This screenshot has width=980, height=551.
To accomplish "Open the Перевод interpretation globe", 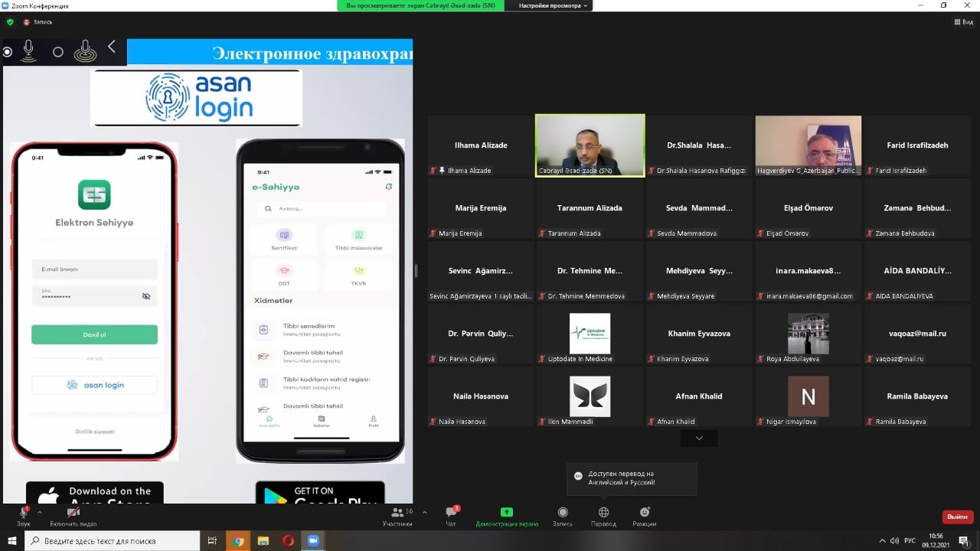I will [603, 517].
